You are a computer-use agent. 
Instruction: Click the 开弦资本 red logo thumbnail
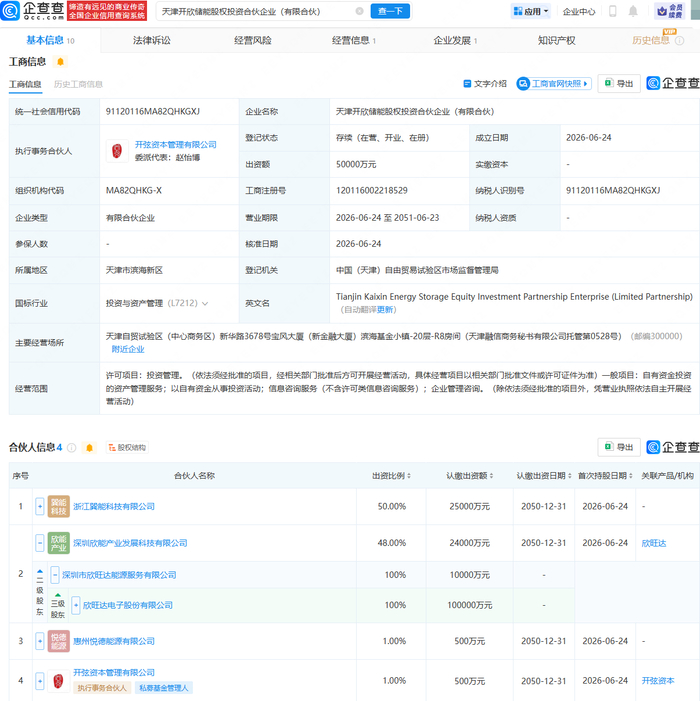pyautogui.click(x=117, y=151)
